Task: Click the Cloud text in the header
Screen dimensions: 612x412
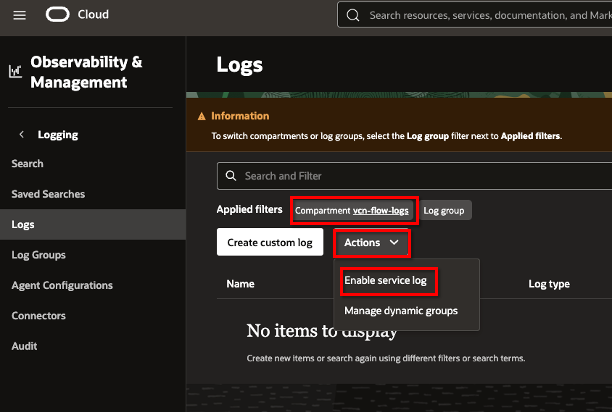Action: click(x=93, y=14)
